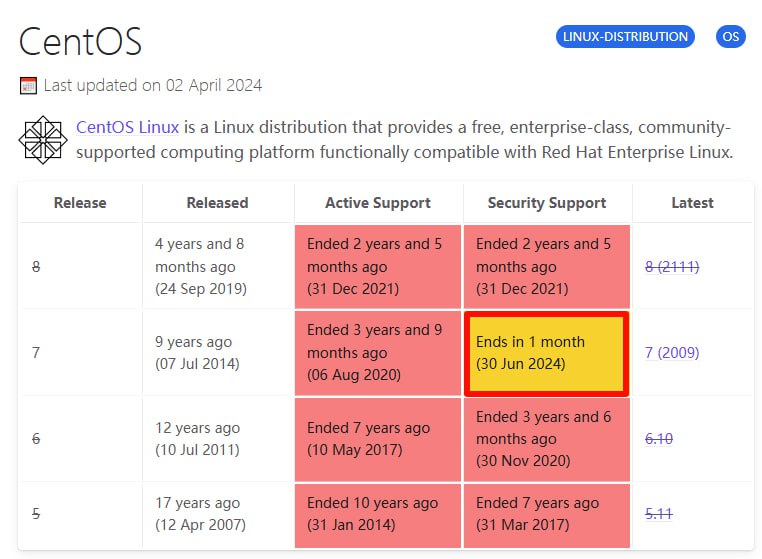Click the struck-through release 8 cell
Viewport: 762px width, 559px height.
[x=36, y=266]
